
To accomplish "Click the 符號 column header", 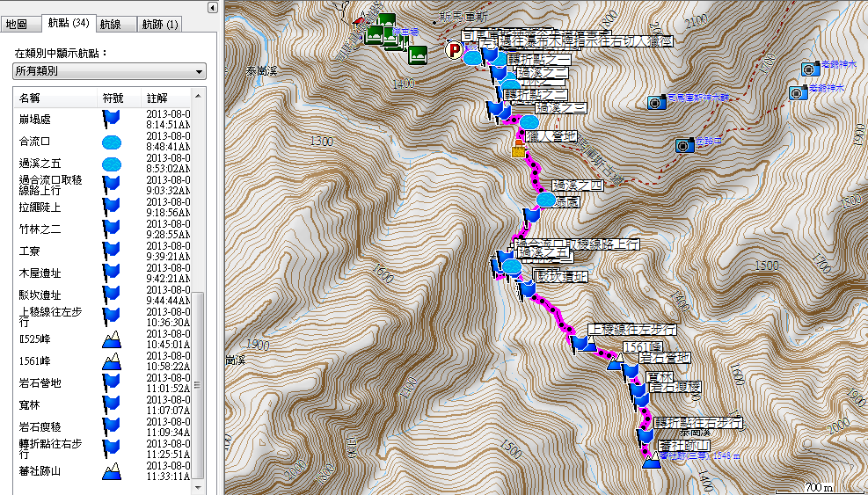I will (113, 97).
